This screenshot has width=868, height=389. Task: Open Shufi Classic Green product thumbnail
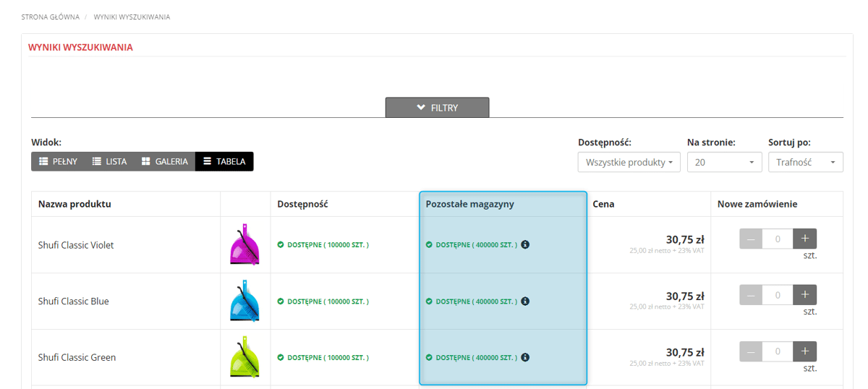click(x=245, y=357)
